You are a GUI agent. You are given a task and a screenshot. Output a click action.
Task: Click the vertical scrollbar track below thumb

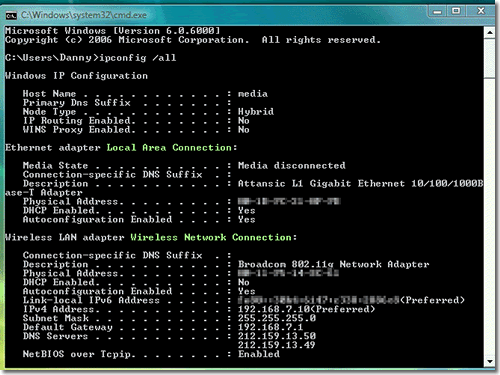(x=489, y=217)
